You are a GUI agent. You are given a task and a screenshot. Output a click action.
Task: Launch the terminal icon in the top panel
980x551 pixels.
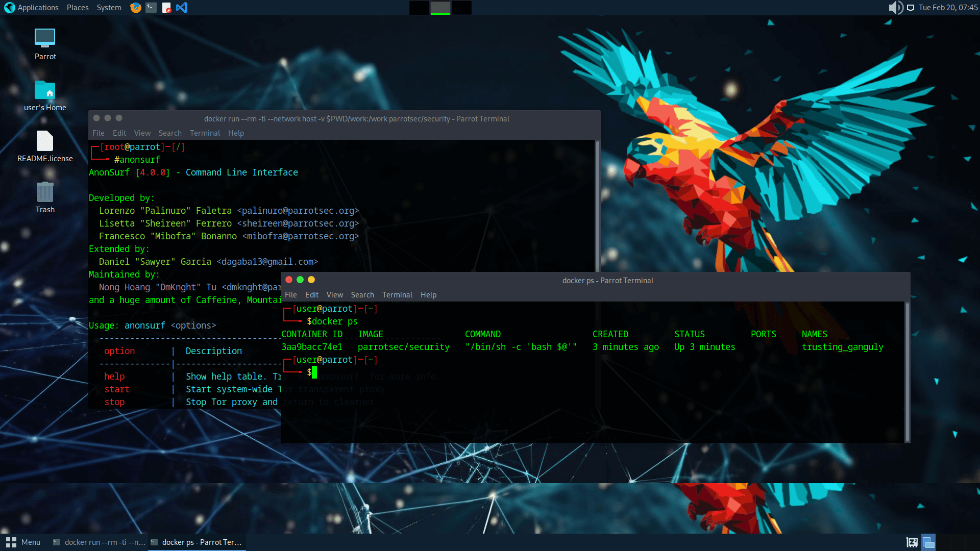[151, 7]
